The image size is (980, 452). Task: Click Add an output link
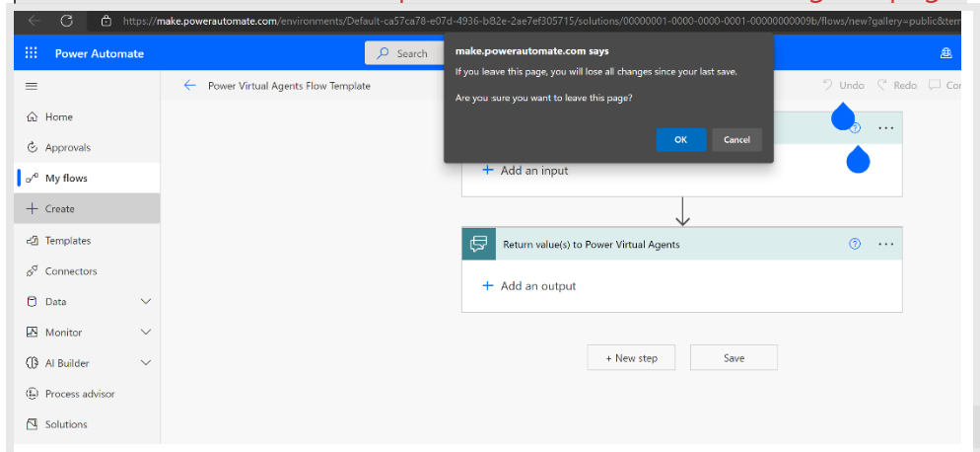click(538, 285)
